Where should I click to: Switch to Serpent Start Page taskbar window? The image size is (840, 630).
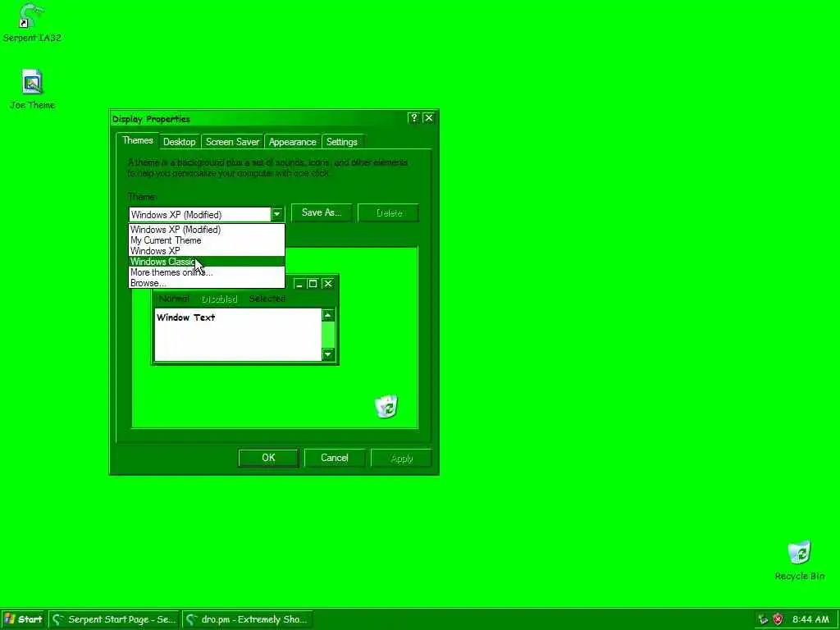114,619
